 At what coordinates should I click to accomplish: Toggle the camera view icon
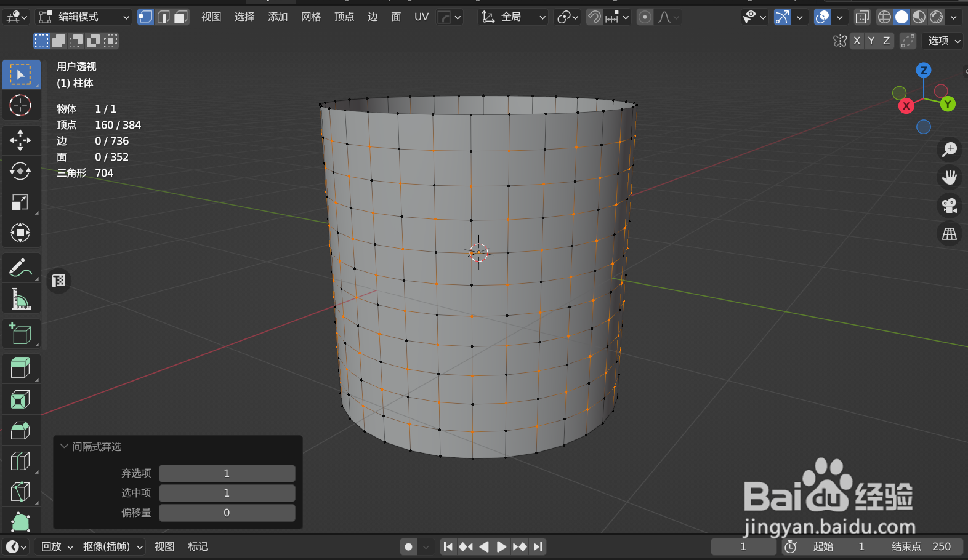click(x=950, y=206)
